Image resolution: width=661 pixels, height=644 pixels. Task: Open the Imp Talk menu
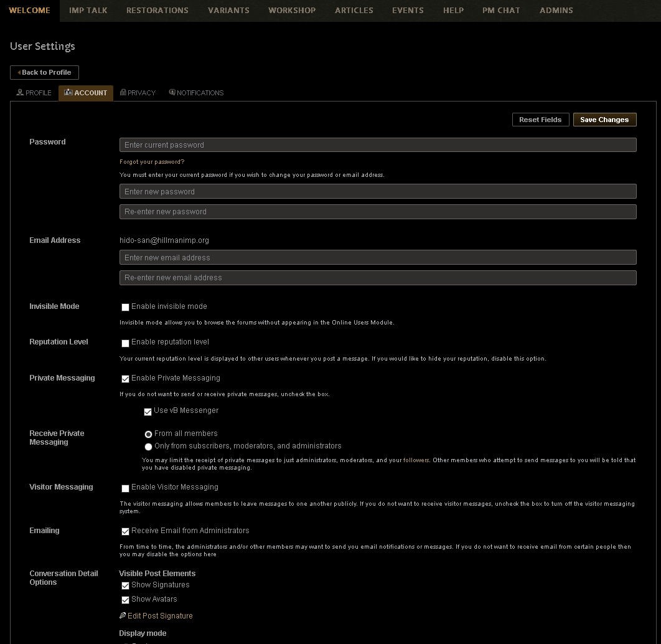(x=88, y=11)
